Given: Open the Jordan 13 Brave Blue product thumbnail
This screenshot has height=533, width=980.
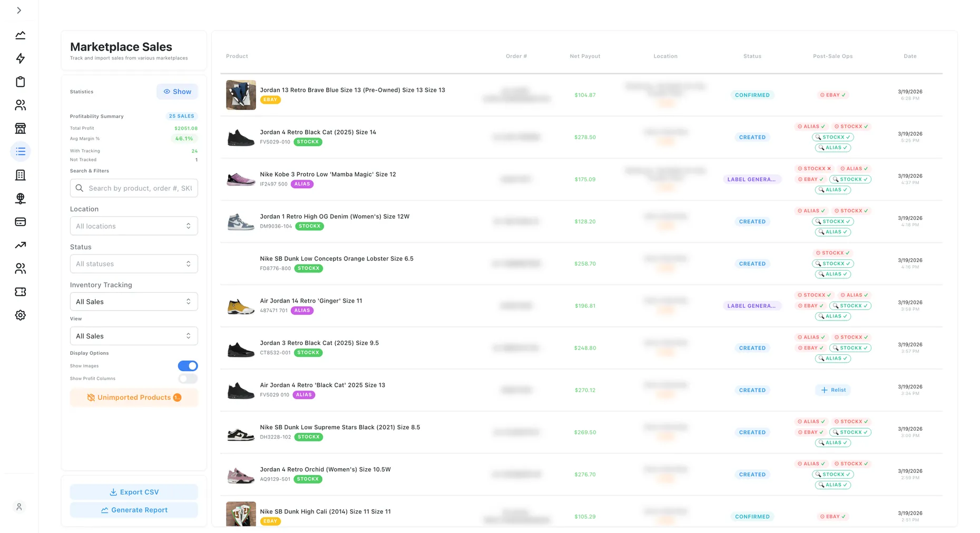Looking at the screenshot, I should [x=241, y=95].
